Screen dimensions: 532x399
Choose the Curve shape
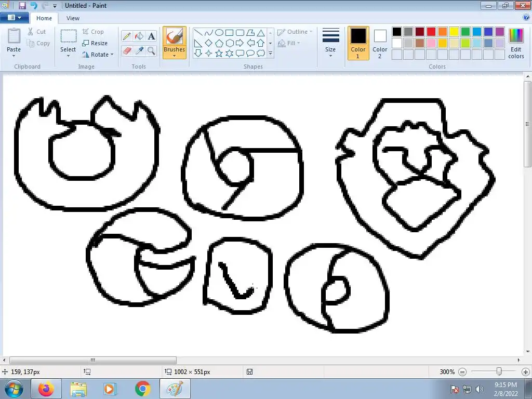(209, 33)
